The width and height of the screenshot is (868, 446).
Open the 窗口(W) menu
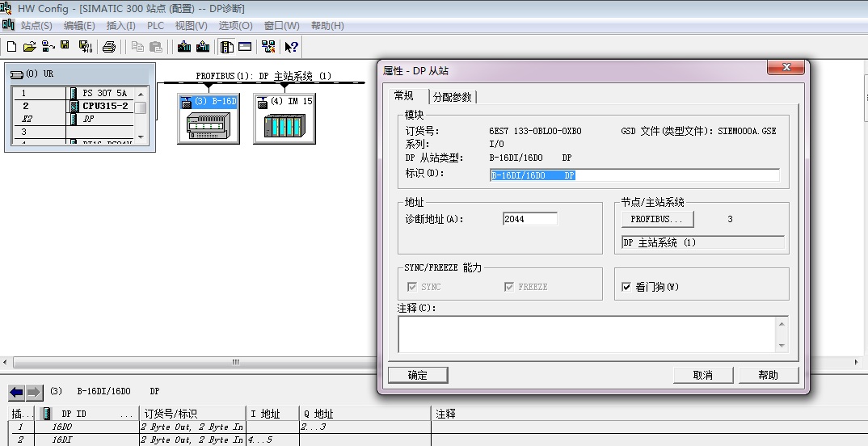click(x=282, y=26)
